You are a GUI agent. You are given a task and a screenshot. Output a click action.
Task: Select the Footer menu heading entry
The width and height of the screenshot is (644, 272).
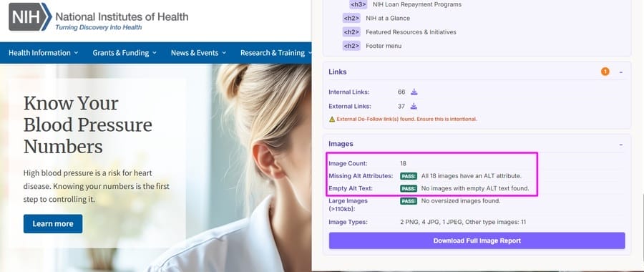pyautogui.click(x=384, y=46)
